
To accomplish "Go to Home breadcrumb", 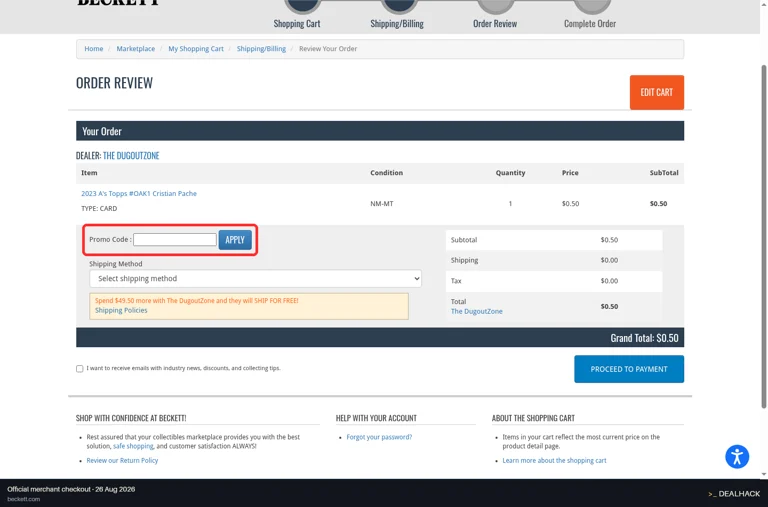I will (x=94, y=48).
